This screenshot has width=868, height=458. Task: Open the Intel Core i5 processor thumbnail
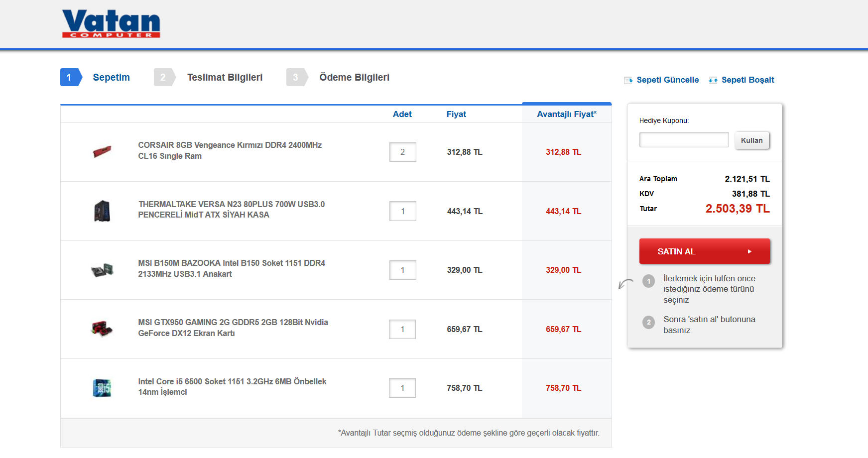pos(102,388)
